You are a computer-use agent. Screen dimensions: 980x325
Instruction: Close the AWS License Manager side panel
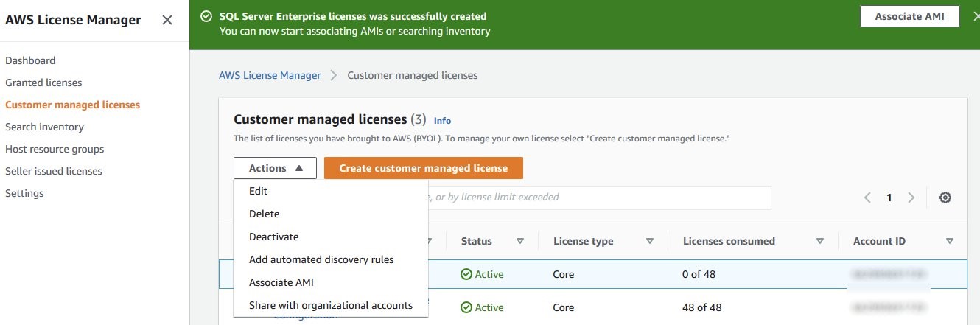click(167, 21)
